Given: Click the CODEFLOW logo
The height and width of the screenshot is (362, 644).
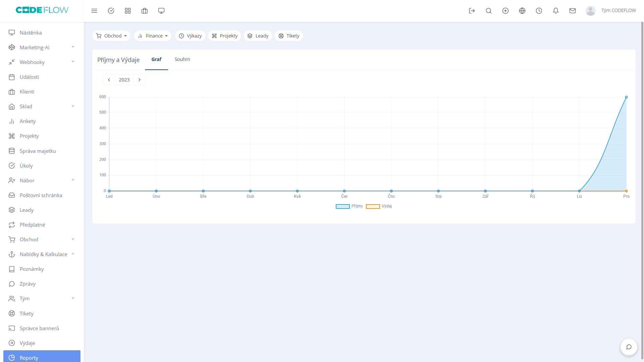Looking at the screenshot, I should 42,10.
